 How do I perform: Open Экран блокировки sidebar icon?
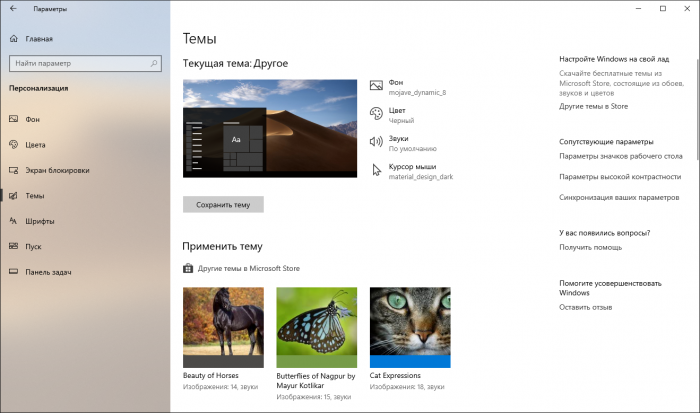[x=14, y=170]
